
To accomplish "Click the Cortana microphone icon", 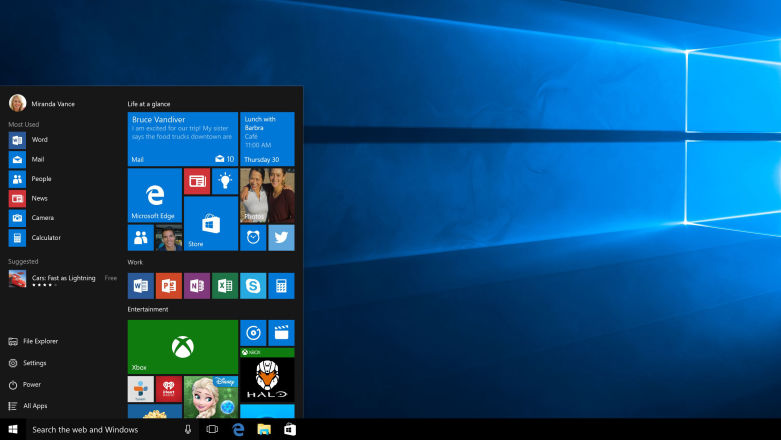I will (187, 429).
